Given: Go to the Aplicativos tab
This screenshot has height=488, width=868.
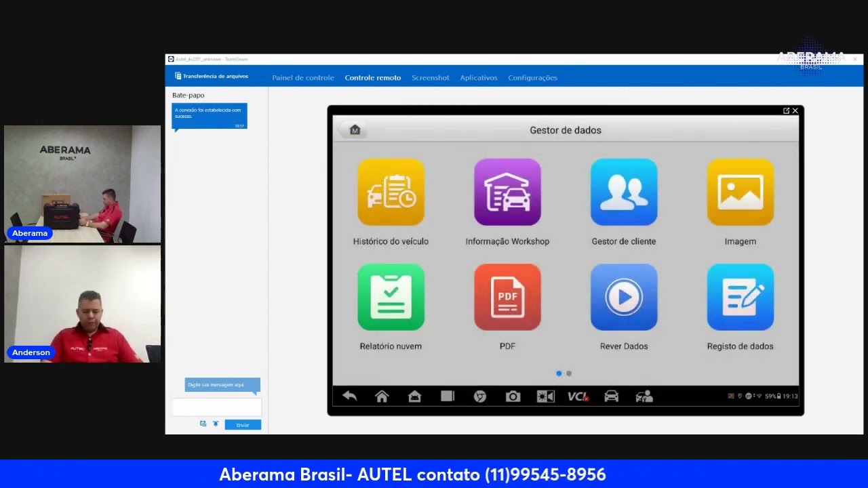Looking at the screenshot, I should click(479, 78).
